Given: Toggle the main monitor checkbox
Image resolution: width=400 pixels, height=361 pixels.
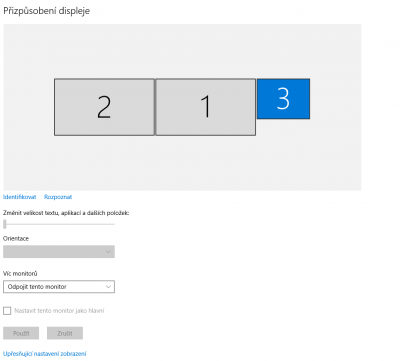Looking at the screenshot, I should point(7,311).
